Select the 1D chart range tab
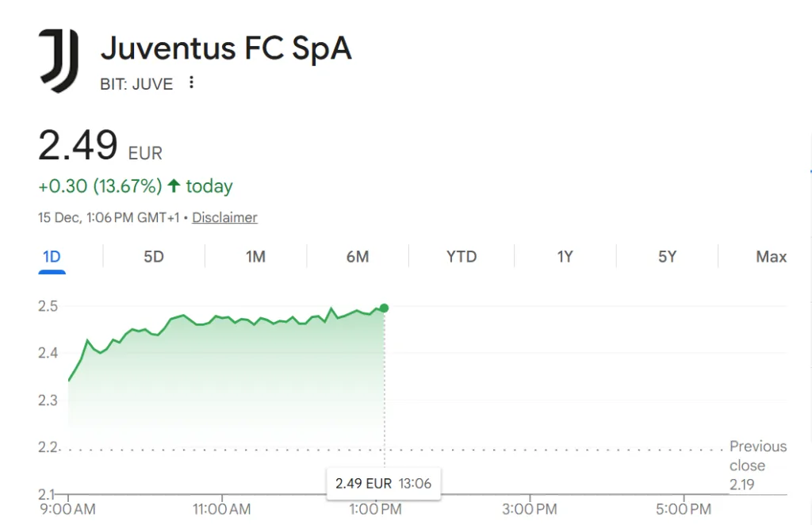Image resolution: width=812 pixels, height=525 pixels. 52,257
